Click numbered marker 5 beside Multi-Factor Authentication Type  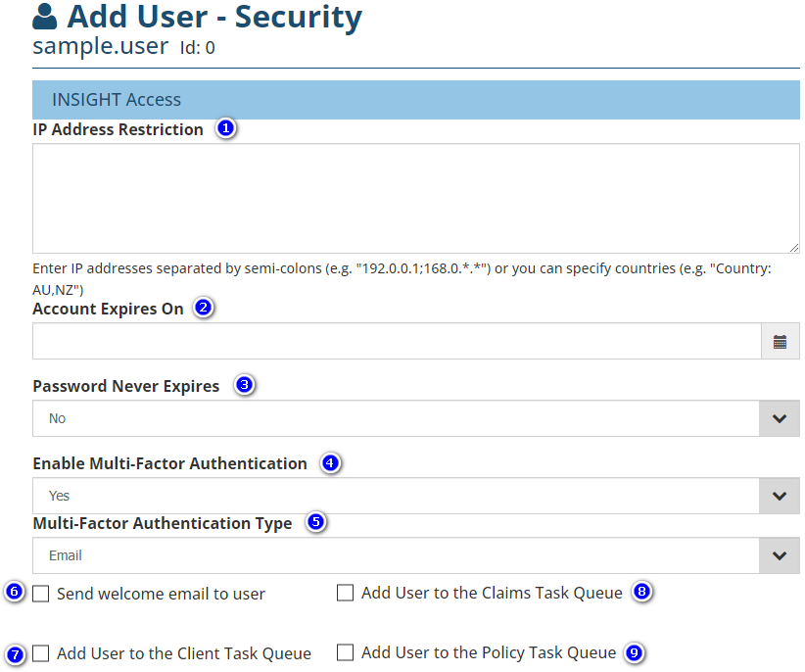click(315, 522)
